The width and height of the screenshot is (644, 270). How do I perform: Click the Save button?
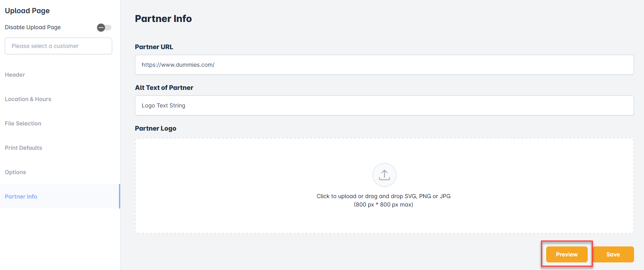pyautogui.click(x=613, y=254)
